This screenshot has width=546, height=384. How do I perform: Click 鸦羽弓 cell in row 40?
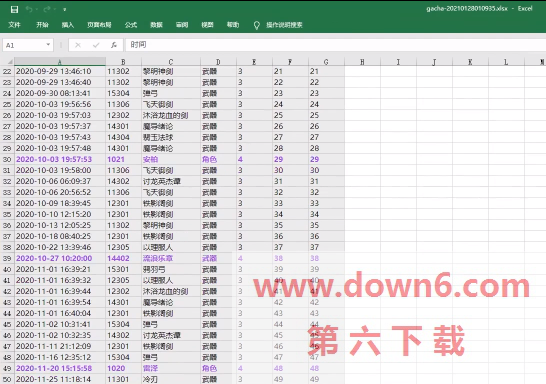point(171,269)
